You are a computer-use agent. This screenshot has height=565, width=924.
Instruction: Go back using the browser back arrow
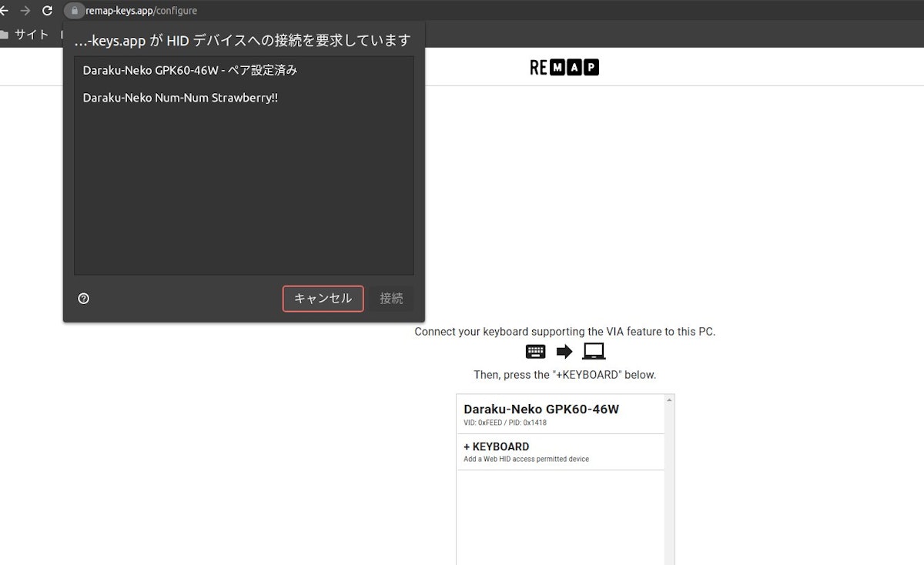(3, 11)
